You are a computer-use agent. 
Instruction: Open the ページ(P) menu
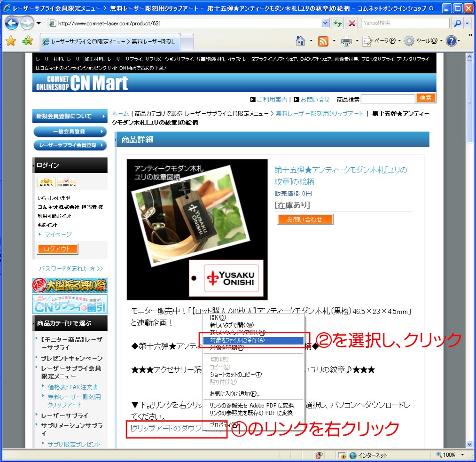point(382,41)
